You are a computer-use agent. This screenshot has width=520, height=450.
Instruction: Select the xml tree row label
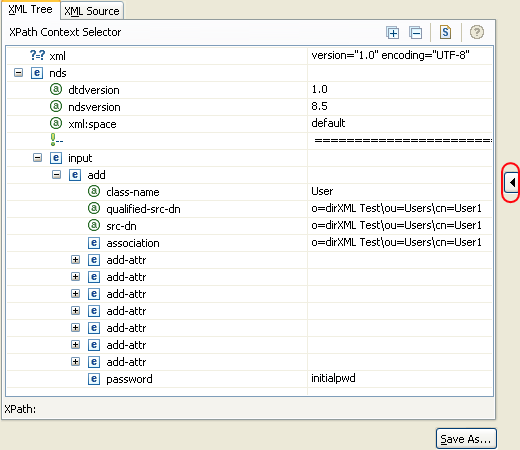click(57, 56)
